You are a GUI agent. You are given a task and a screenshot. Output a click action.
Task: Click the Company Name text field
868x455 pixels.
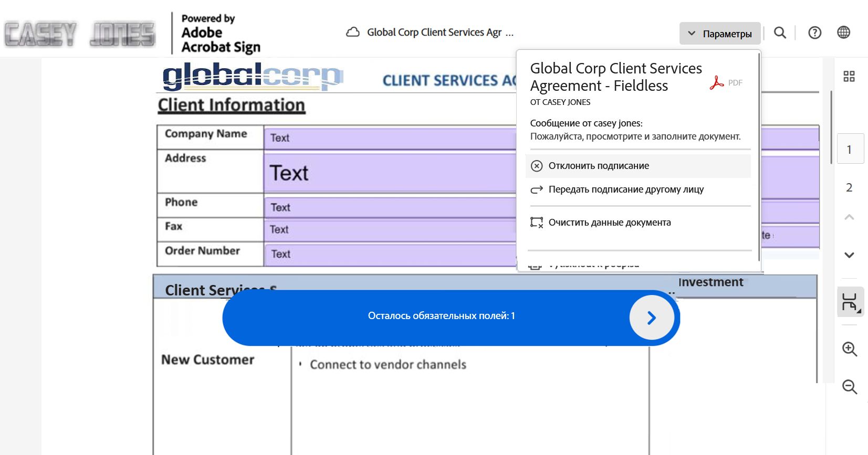pos(390,137)
